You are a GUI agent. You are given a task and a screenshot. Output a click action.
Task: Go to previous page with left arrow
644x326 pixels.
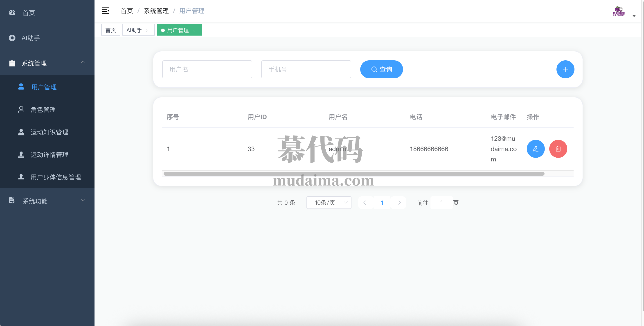coord(365,203)
